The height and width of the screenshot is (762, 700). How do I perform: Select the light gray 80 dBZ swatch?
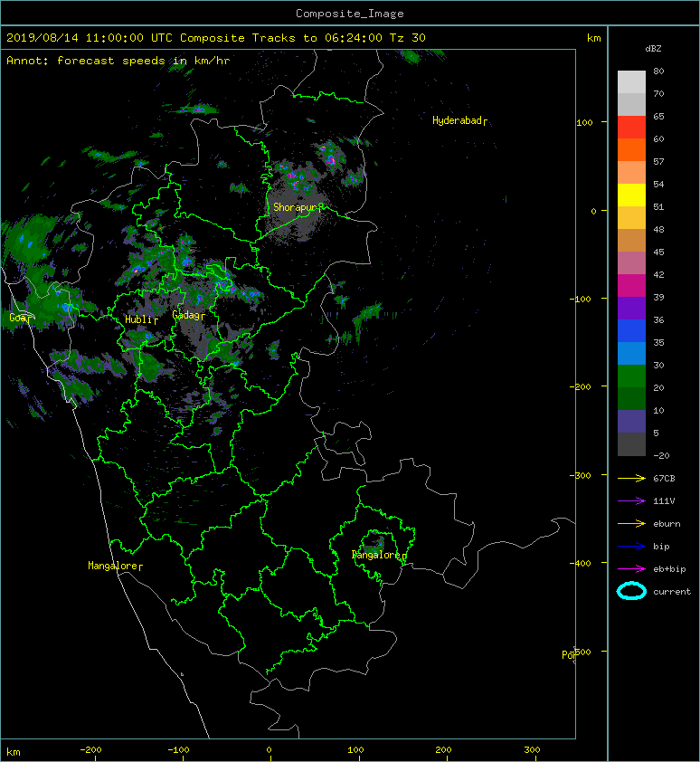tap(631, 81)
